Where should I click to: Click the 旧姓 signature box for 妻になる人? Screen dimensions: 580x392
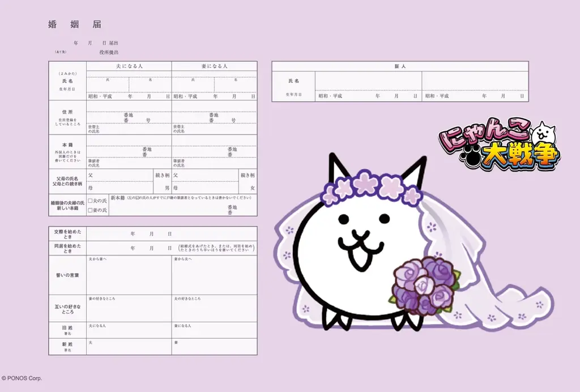pyautogui.click(x=215, y=330)
